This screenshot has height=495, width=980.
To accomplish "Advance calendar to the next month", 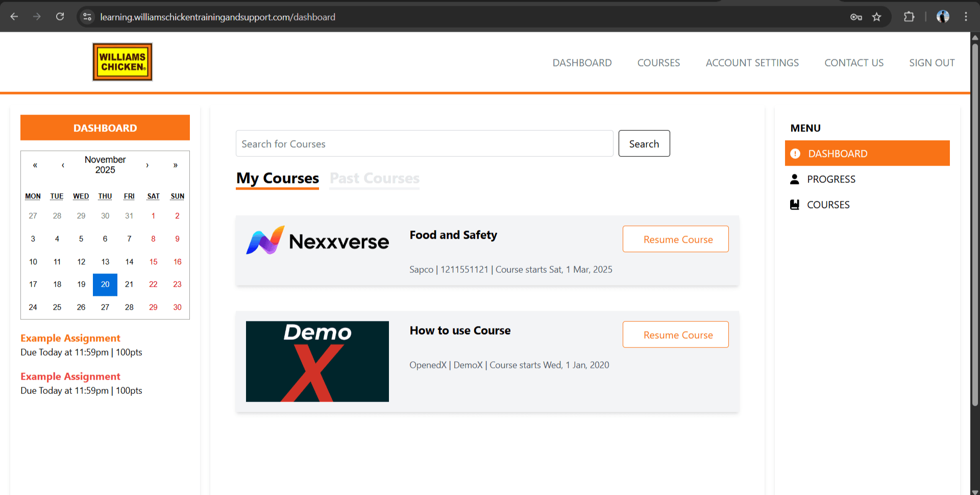I will [147, 165].
